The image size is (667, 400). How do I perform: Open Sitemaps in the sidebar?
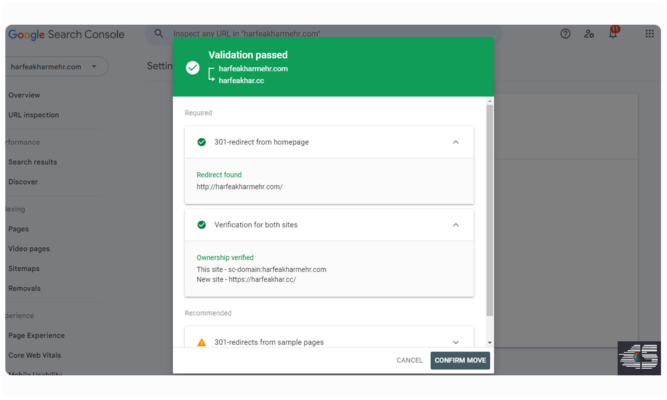[x=24, y=269]
